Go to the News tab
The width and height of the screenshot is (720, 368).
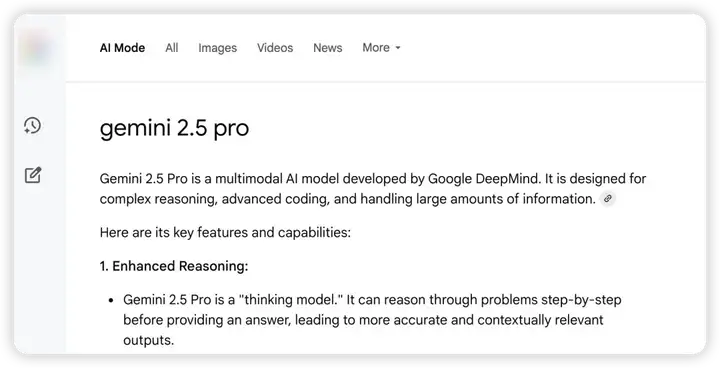point(328,48)
